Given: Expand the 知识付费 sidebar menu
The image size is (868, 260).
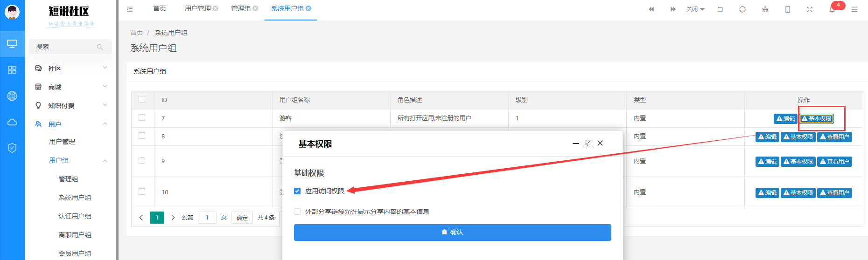Looking at the screenshot, I should pos(70,106).
